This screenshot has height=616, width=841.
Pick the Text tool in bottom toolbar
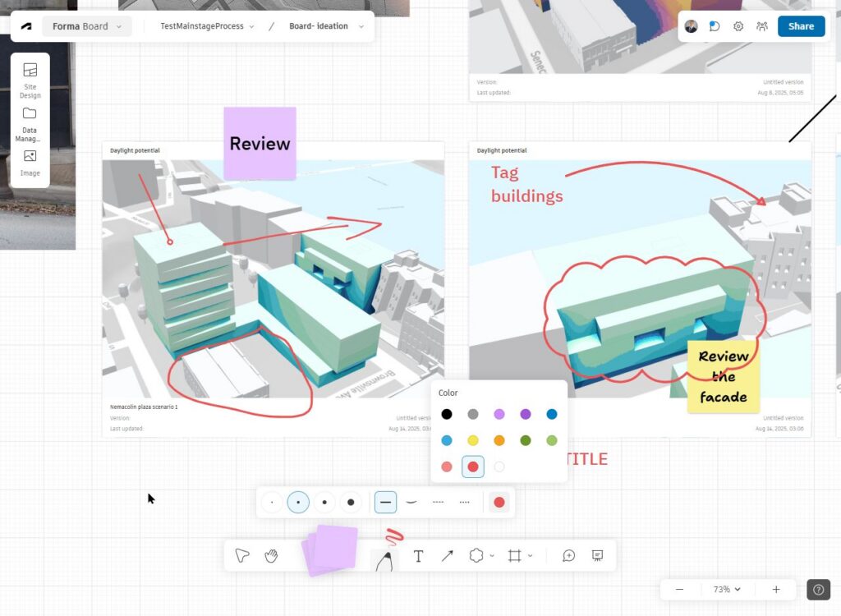point(418,556)
